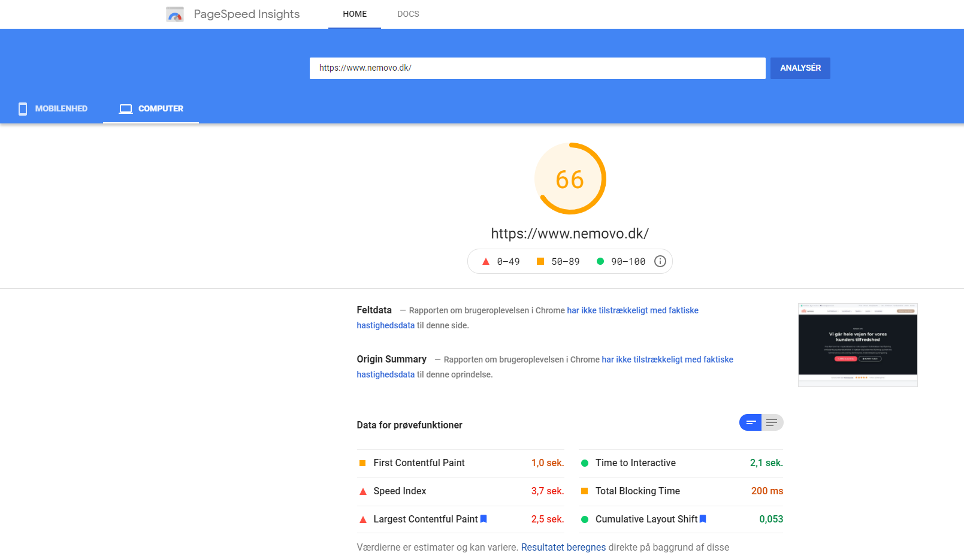Viewport: 964px width, 554px height.
Task: Click the red triangle 0–49 legend icon
Action: pyautogui.click(x=486, y=261)
